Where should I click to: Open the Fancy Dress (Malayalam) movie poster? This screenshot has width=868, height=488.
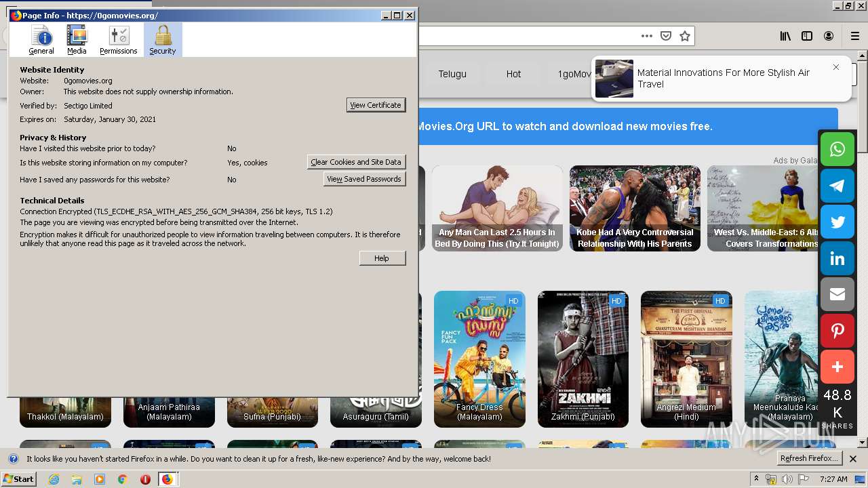479,359
